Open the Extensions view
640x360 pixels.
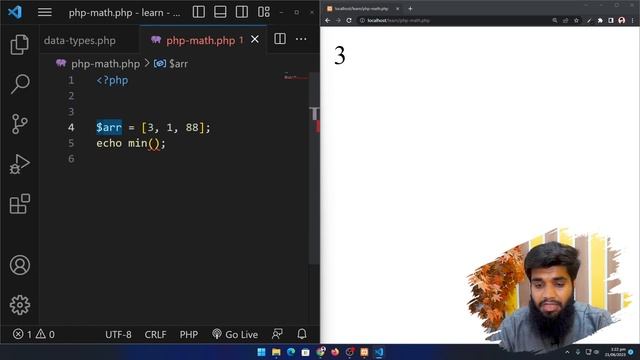(19, 204)
